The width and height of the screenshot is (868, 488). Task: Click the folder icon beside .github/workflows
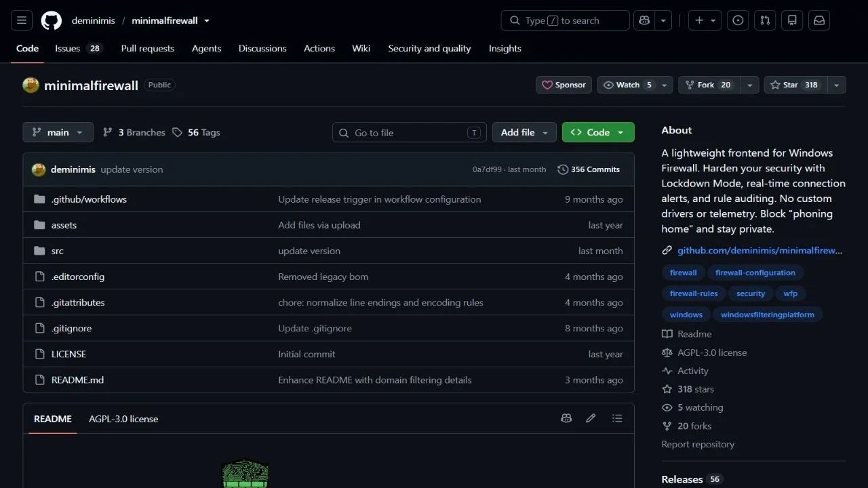click(x=39, y=199)
